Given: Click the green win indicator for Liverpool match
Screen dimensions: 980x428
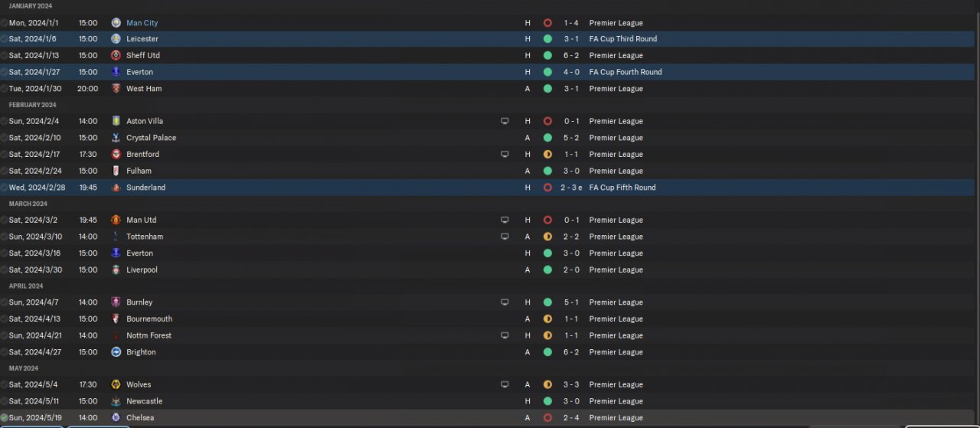Looking at the screenshot, I should coord(547,270).
